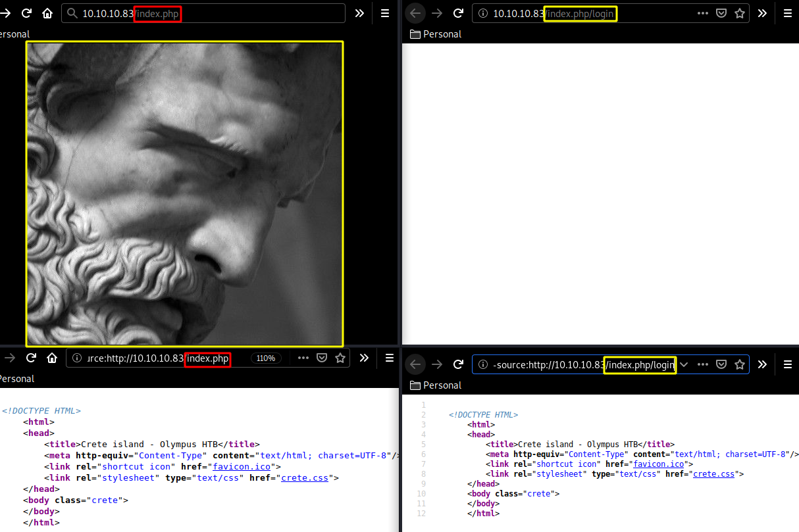Go forward in the blank index.php/login window
The width and height of the screenshot is (799, 532).
point(437,13)
